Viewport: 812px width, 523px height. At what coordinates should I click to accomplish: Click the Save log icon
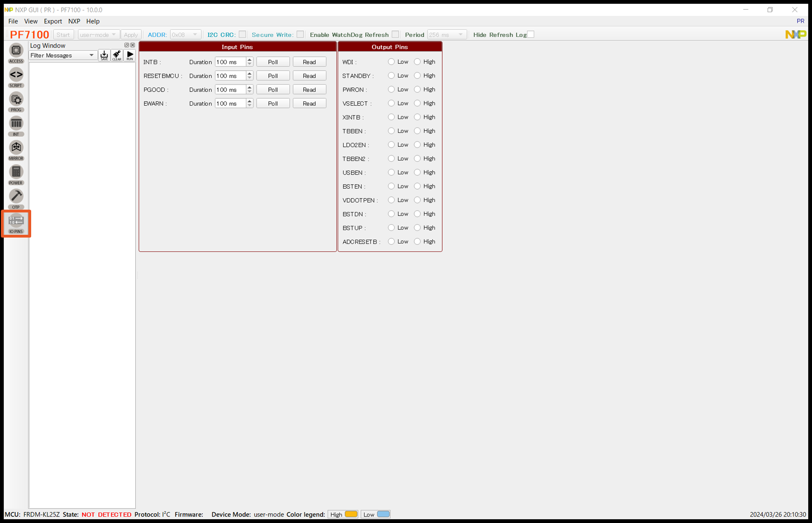(104, 55)
